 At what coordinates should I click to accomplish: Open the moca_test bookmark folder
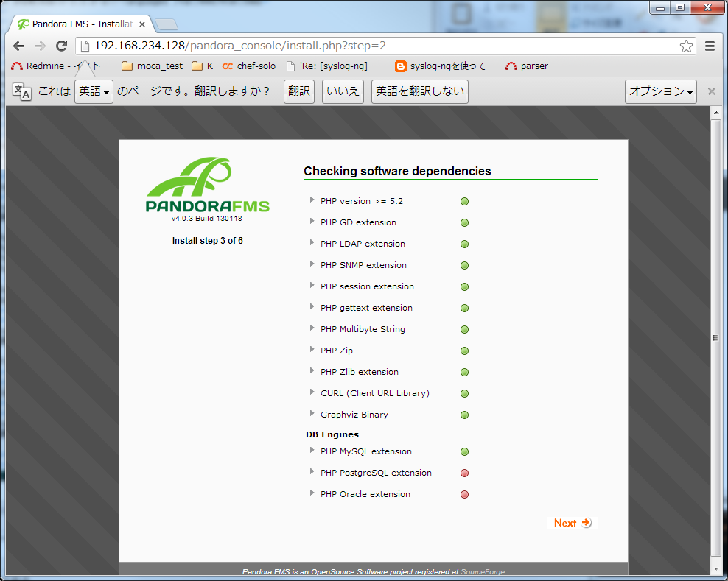point(152,66)
